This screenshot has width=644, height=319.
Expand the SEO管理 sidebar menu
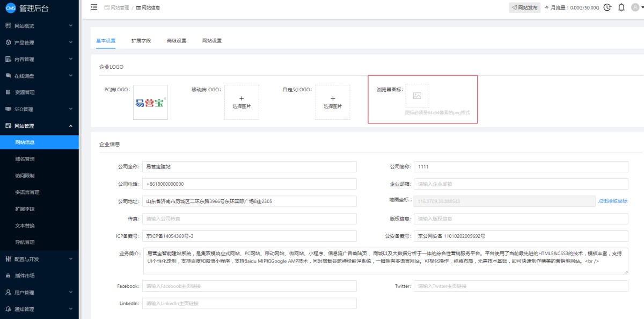pyautogui.click(x=39, y=109)
